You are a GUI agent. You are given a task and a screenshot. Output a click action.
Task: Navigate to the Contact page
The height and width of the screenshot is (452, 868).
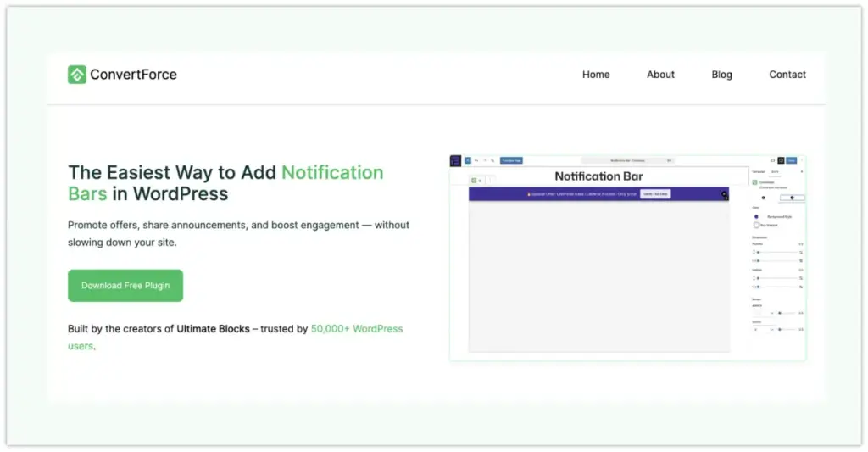pyautogui.click(x=787, y=75)
